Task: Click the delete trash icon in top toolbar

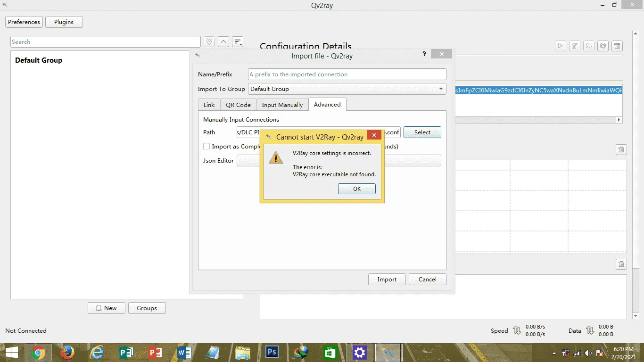Action: (617, 46)
